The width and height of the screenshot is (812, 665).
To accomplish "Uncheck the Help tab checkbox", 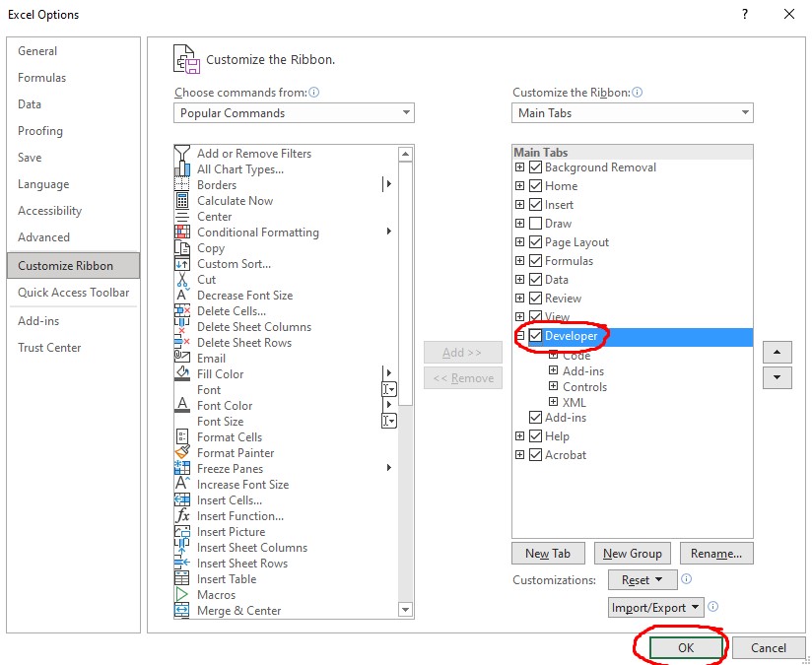I will (535, 436).
